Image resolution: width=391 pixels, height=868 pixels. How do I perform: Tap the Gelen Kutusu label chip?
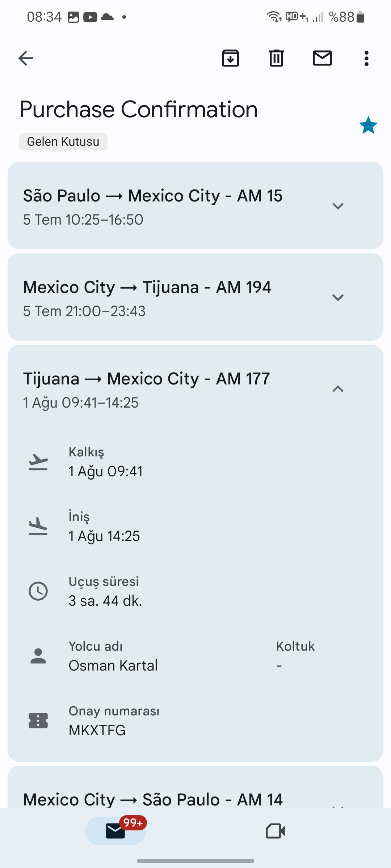[x=63, y=141]
